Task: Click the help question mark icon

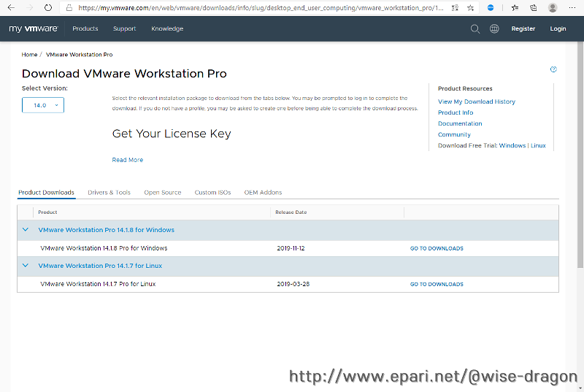Action: [x=553, y=69]
